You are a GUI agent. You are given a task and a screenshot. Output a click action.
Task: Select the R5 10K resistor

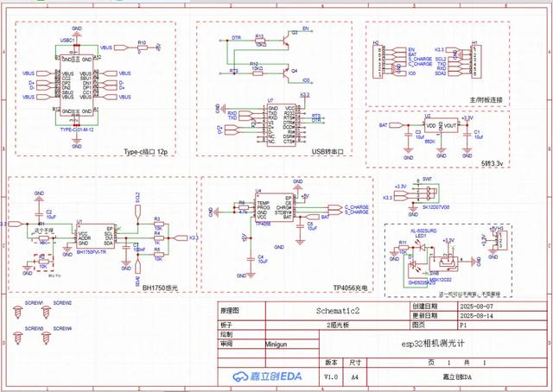(x=157, y=254)
